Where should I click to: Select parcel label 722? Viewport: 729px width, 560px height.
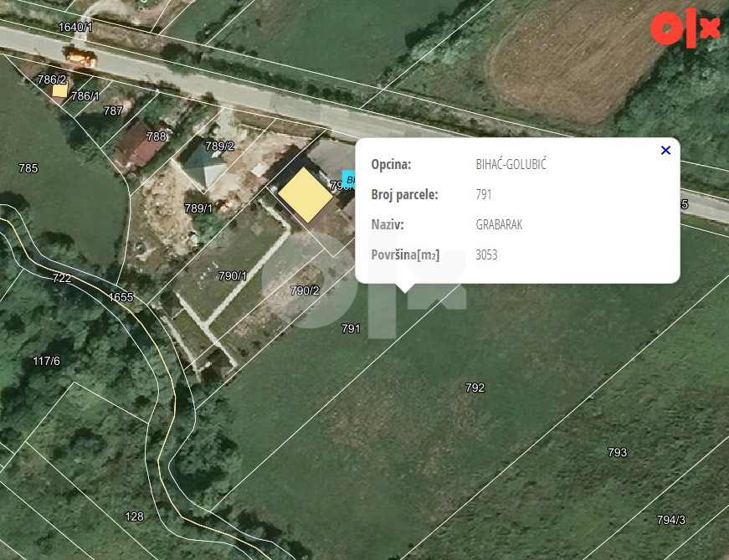tap(61, 278)
